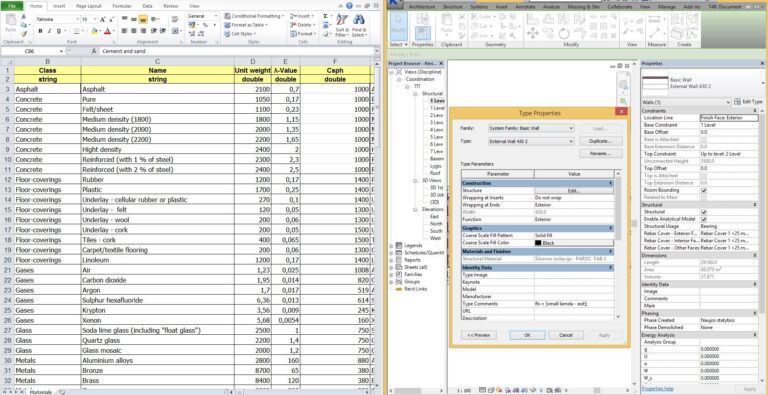Click the Excel Format Painter brush icon
This screenshot has height=395, width=768.
tap(24, 34)
